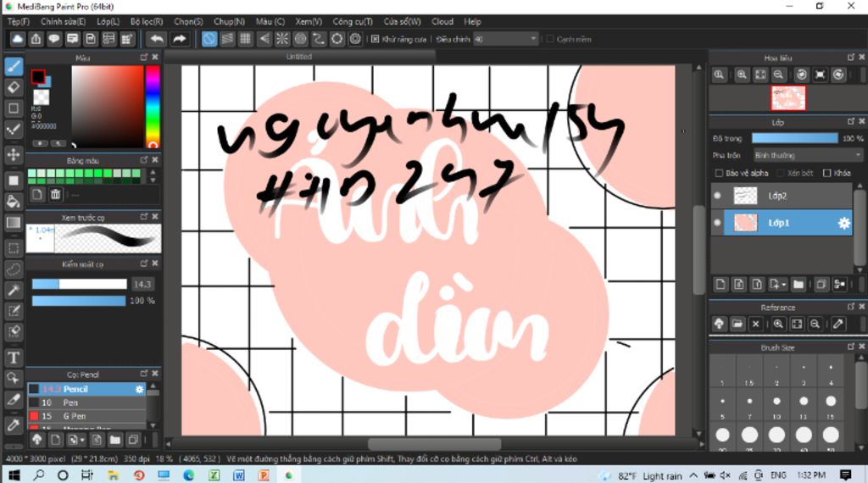The width and height of the screenshot is (868, 483).
Task: Select the rectangular Select tool
Action: tap(14, 248)
